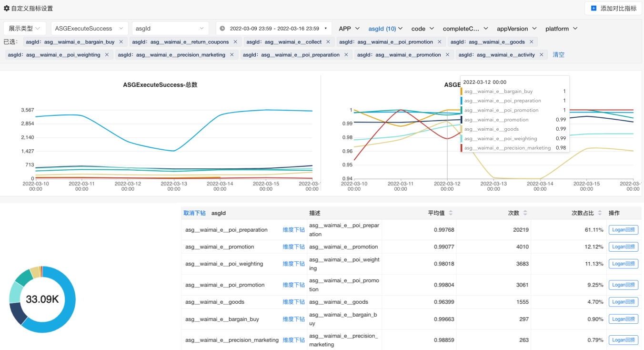
Task: Click the gear icon beside 自定义指标设置
Action: [x=7, y=9]
